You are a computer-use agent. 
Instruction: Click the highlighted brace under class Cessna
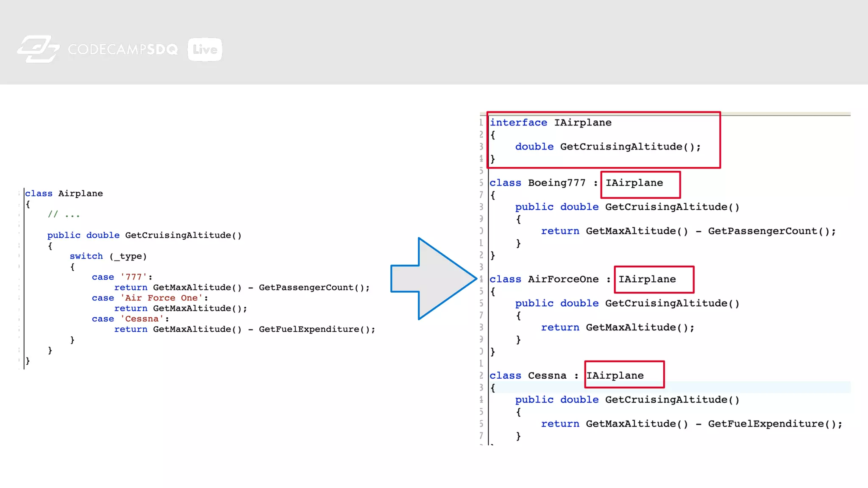pyautogui.click(x=493, y=387)
